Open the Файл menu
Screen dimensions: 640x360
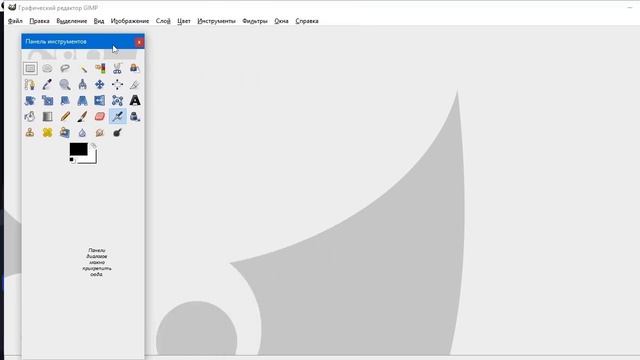15,21
